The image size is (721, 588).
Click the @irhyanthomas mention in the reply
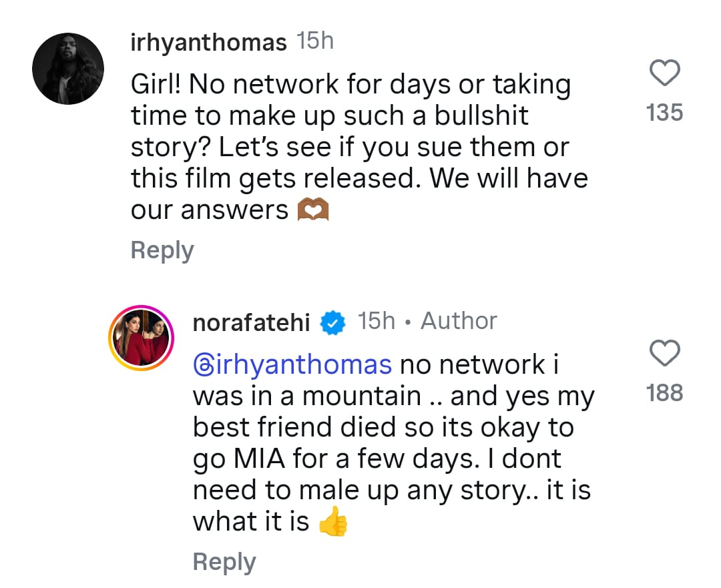click(x=290, y=364)
